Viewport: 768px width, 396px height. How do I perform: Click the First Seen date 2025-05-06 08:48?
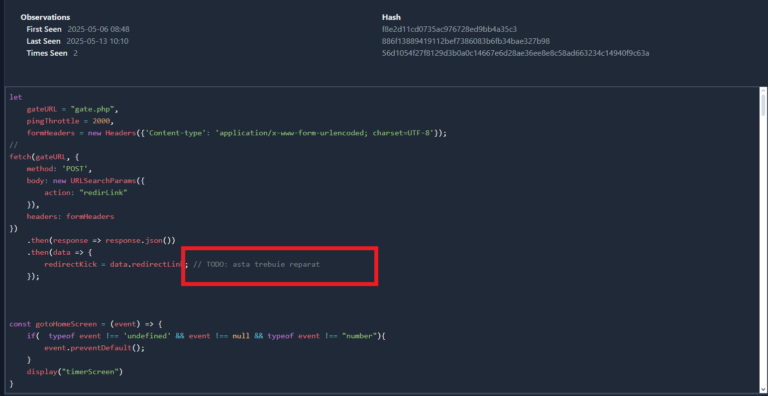point(98,29)
